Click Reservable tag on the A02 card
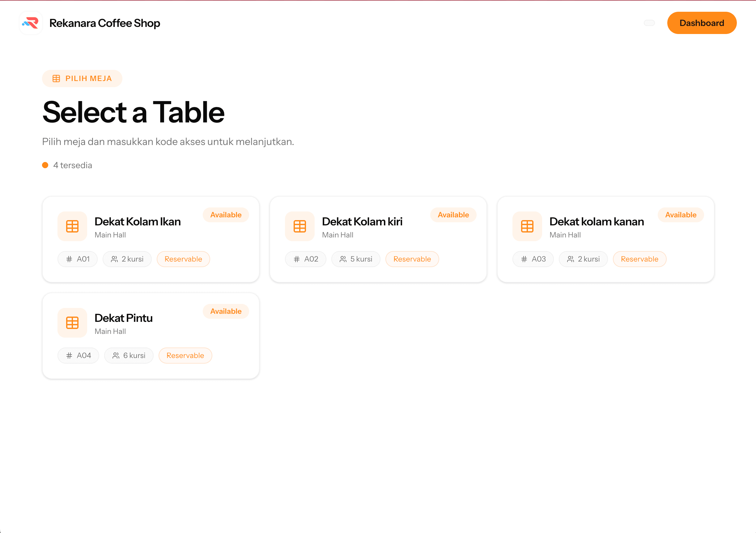756x533 pixels. pyautogui.click(x=412, y=259)
